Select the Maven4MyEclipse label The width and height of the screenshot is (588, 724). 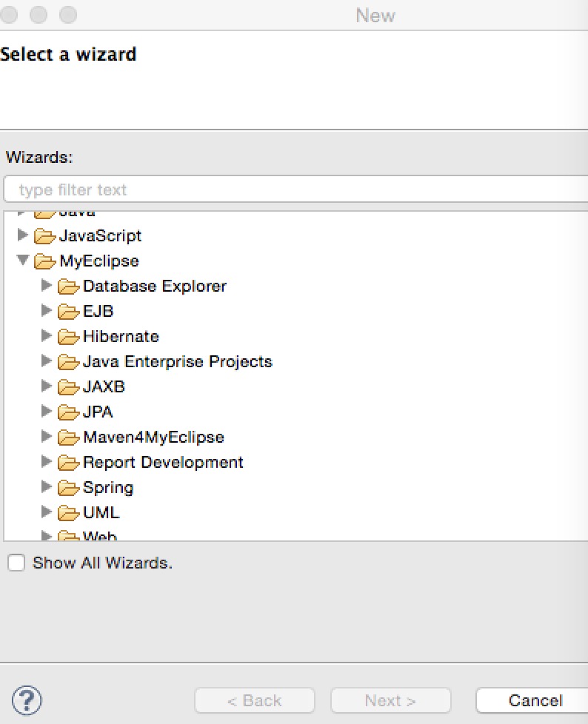154,438
